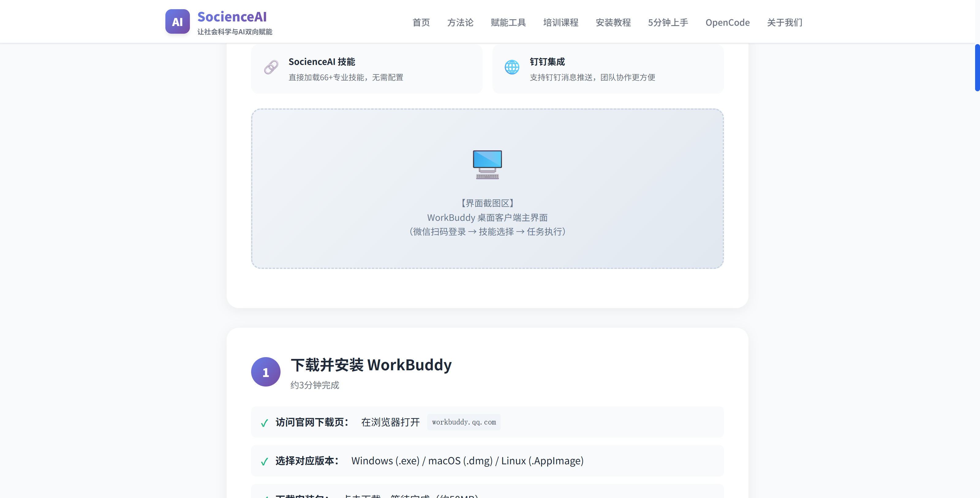Click the 下载并安装 WorkBuddy heading
Image resolution: width=980 pixels, height=498 pixels.
[x=371, y=365]
